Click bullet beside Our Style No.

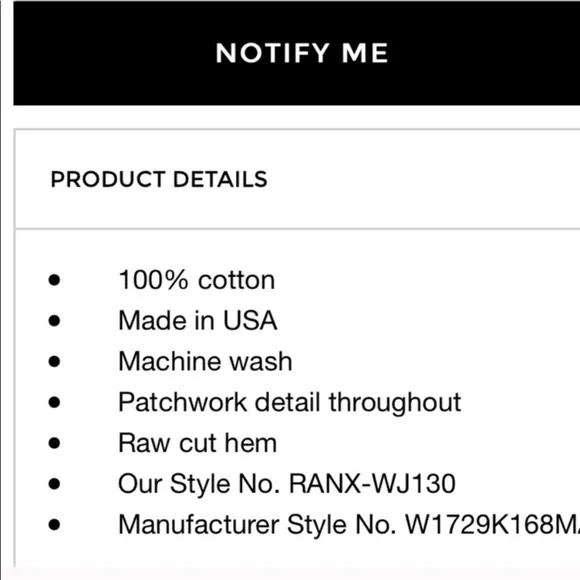pos(54,484)
